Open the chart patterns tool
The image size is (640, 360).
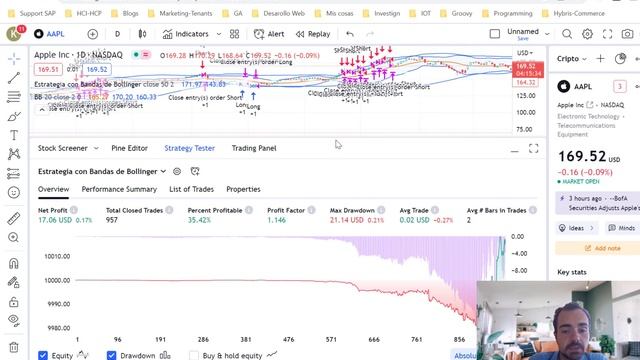14,154
